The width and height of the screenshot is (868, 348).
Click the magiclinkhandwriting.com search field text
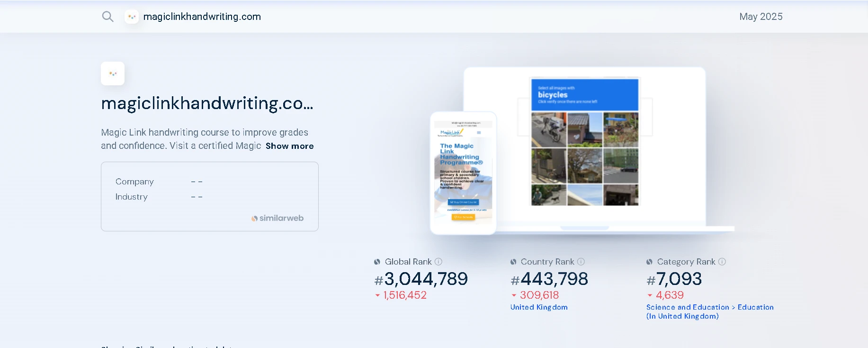tap(202, 17)
